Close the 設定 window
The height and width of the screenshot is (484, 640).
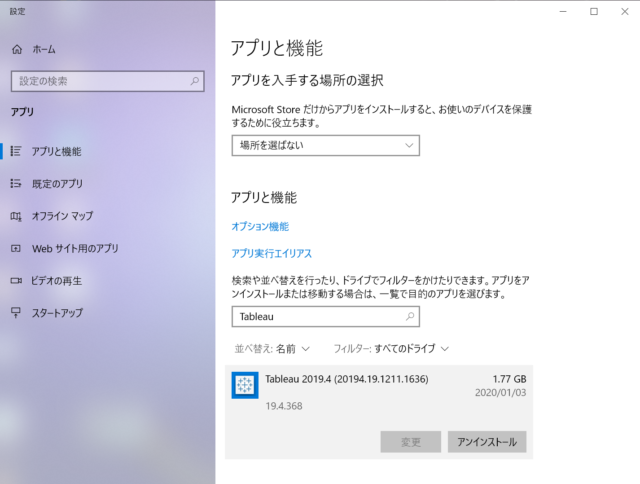coord(625,11)
